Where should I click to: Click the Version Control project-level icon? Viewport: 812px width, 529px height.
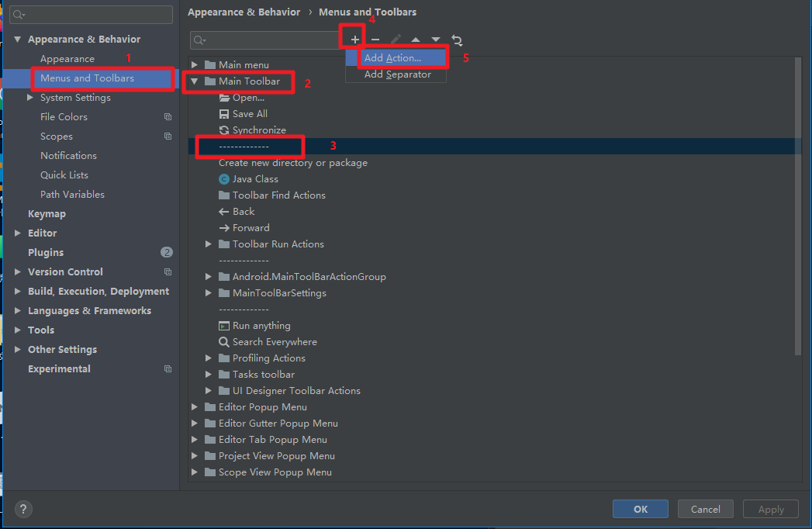point(168,272)
